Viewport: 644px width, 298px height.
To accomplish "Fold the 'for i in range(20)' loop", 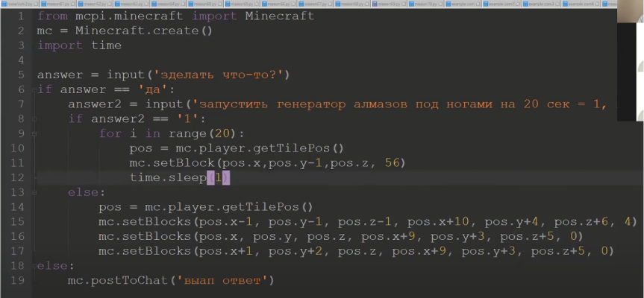I will [x=33, y=133].
